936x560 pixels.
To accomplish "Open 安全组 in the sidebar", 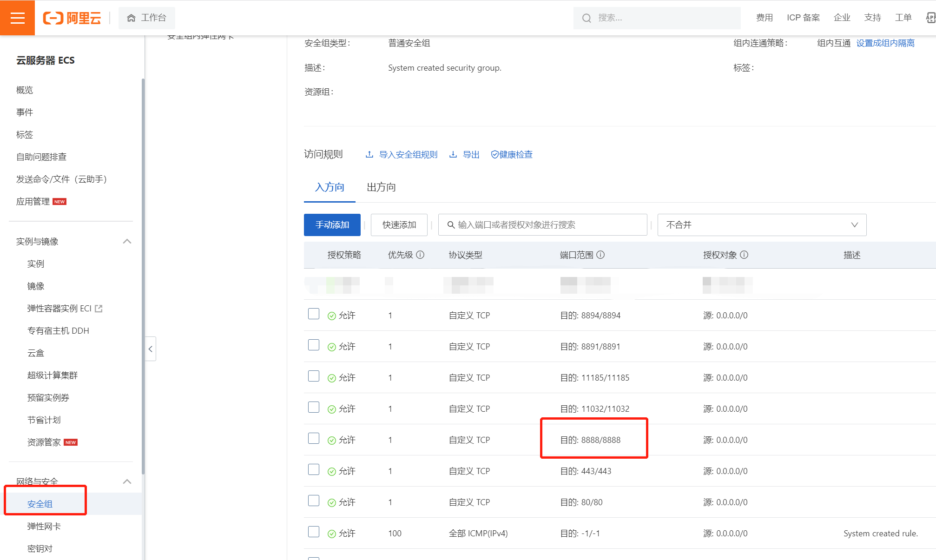I will click(40, 504).
